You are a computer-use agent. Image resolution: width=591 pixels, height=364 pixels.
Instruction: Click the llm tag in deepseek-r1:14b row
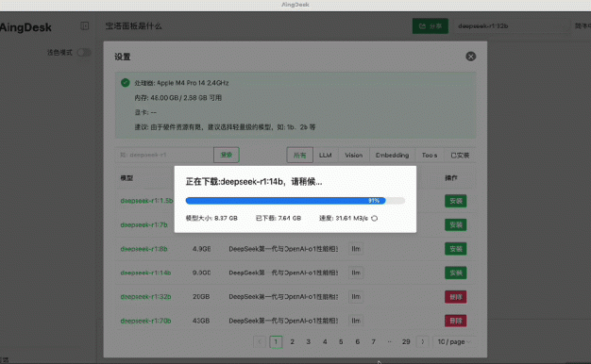[x=356, y=273]
